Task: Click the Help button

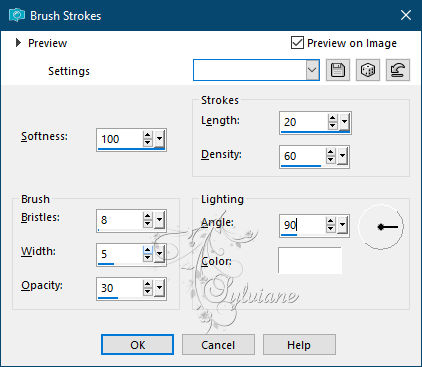Action: coord(299,345)
